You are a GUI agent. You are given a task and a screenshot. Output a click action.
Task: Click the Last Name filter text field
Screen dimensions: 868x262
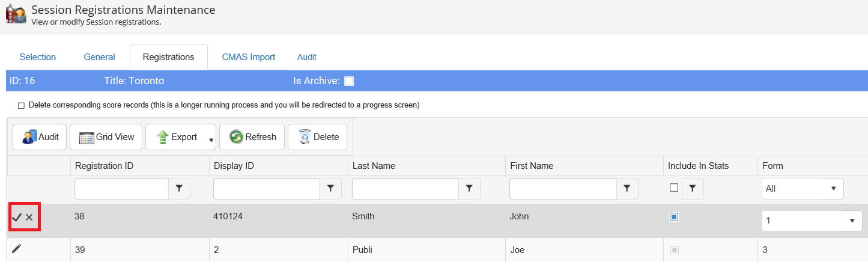(x=404, y=189)
